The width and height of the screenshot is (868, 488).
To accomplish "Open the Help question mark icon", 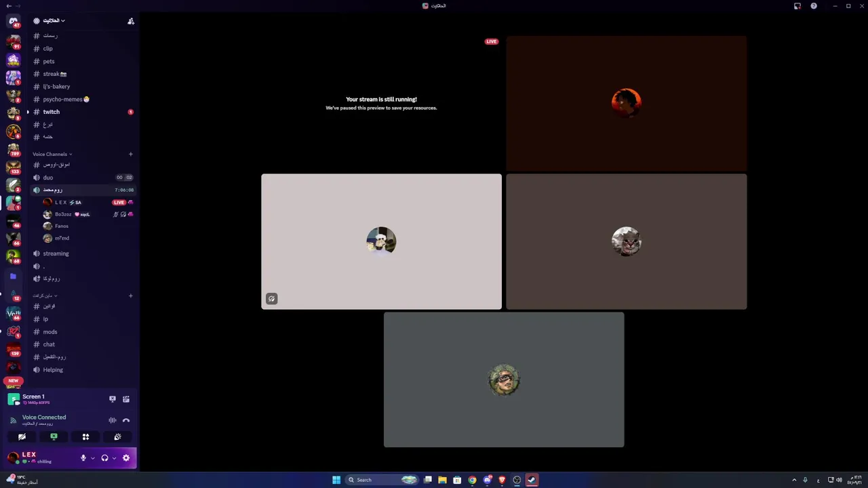I will tap(814, 6).
